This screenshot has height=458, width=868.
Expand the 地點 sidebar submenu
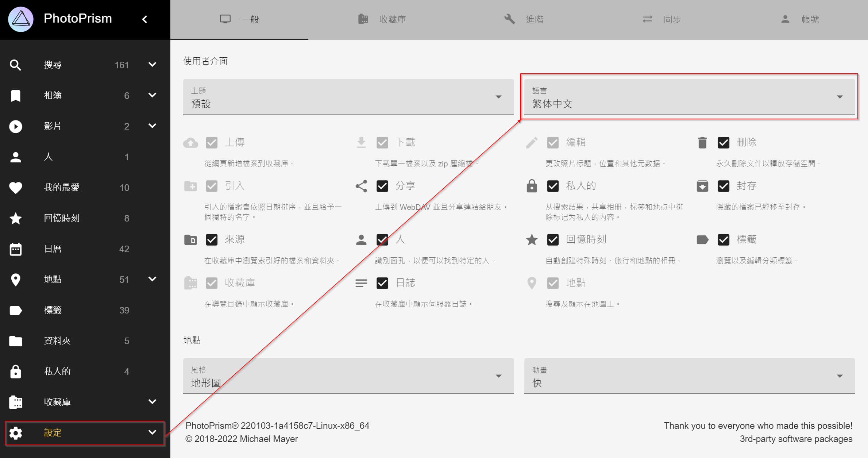coord(153,279)
